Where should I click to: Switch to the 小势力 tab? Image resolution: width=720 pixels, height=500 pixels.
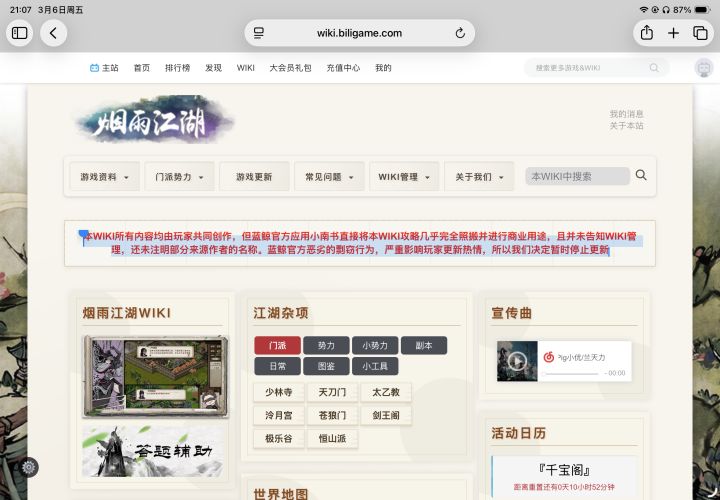(375, 345)
